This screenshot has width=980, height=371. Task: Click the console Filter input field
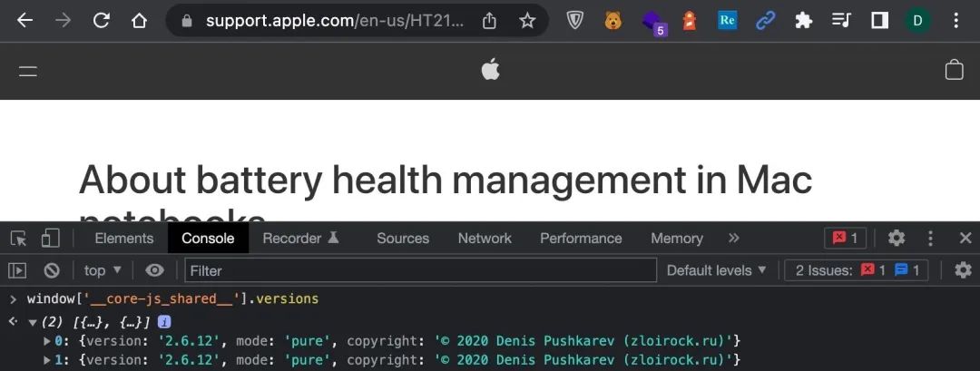(x=421, y=270)
